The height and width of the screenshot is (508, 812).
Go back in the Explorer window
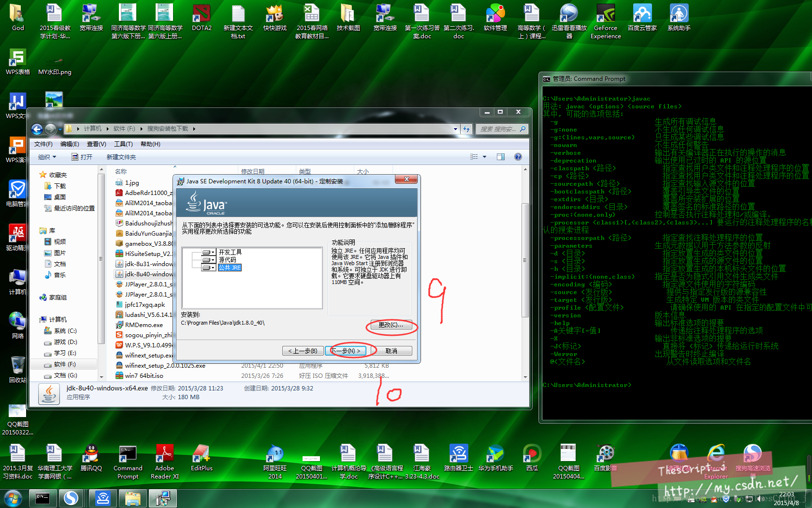pyautogui.click(x=37, y=129)
